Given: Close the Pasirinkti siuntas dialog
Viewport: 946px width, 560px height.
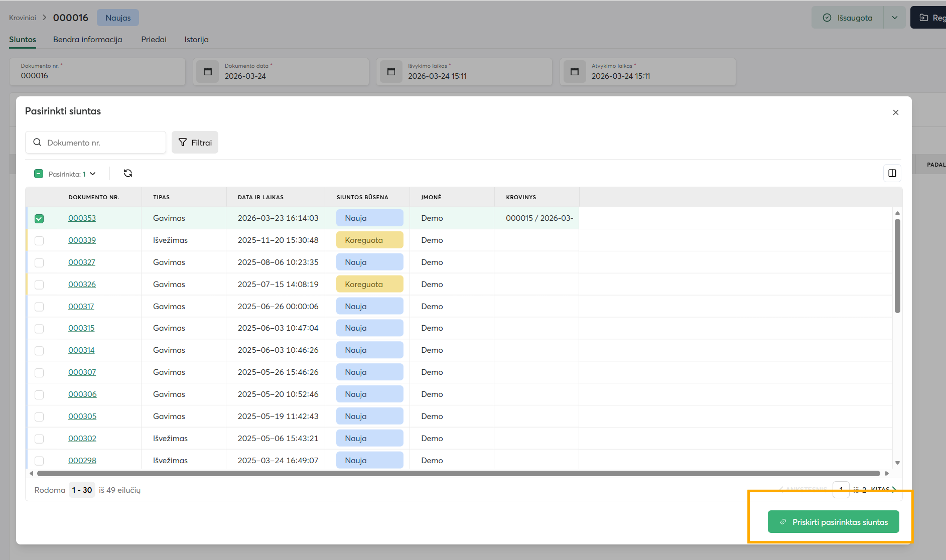Looking at the screenshot, I should (x=895, y=112).
